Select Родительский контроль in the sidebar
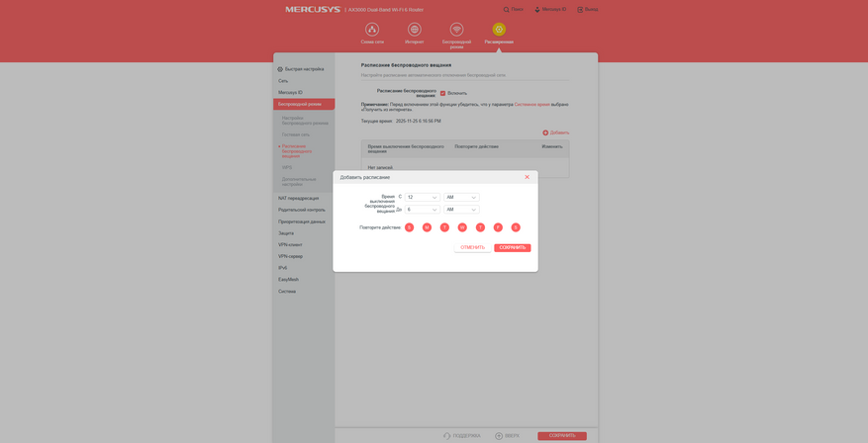Viewport: 868px width, 443px height. tap(302, 210)
